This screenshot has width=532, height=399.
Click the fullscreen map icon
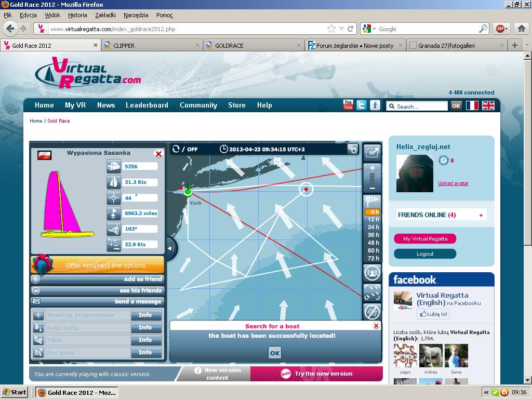372,152
